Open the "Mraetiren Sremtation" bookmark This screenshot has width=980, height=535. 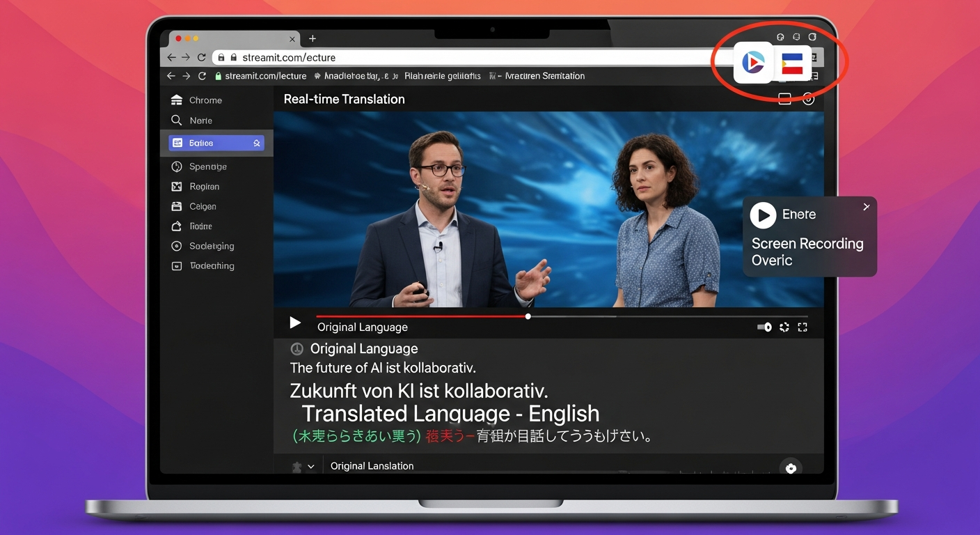(x=544, y=76)
